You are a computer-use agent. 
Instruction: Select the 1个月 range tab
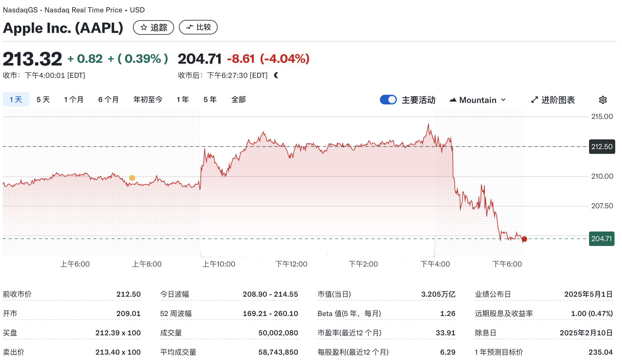click(73, 99)
